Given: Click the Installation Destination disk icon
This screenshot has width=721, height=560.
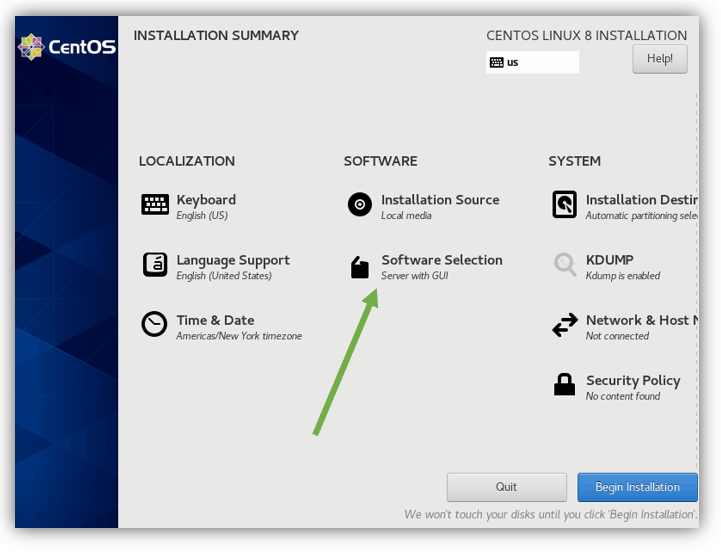Looking at the screenshot, I should tap(564, 205).
